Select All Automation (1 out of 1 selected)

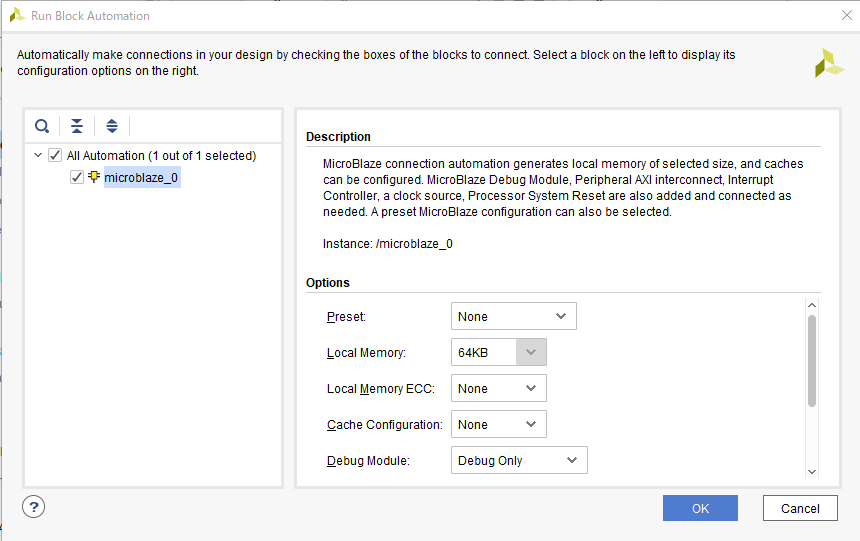pyautogui.click(x=161, y=156)
